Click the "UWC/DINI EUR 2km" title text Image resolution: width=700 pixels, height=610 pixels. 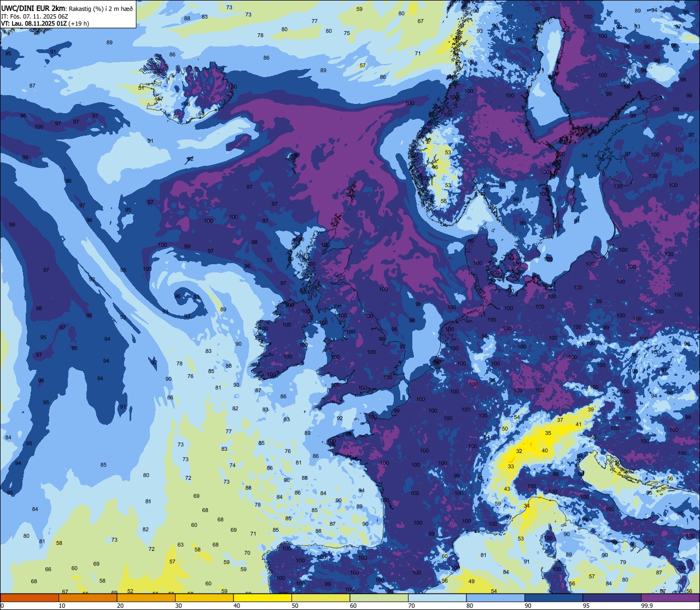click(x=34, y=8)
